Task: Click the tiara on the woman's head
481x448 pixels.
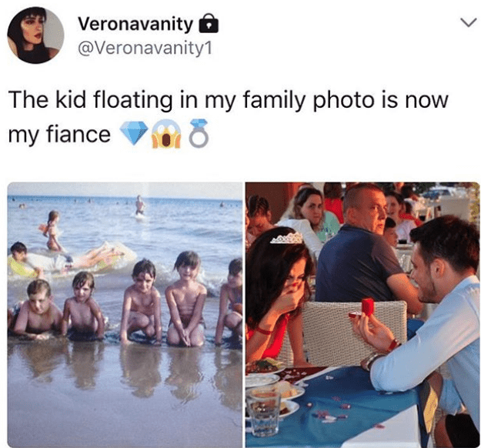Action: 286,238
